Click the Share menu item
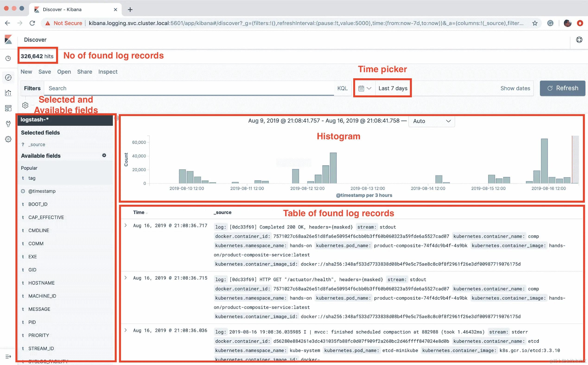This screenshot has height=365, width=588. (85, 72)
